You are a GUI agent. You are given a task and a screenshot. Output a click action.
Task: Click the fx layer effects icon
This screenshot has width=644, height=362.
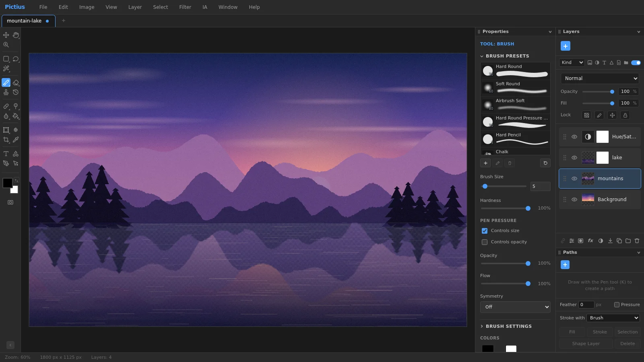tap(590, 241)
